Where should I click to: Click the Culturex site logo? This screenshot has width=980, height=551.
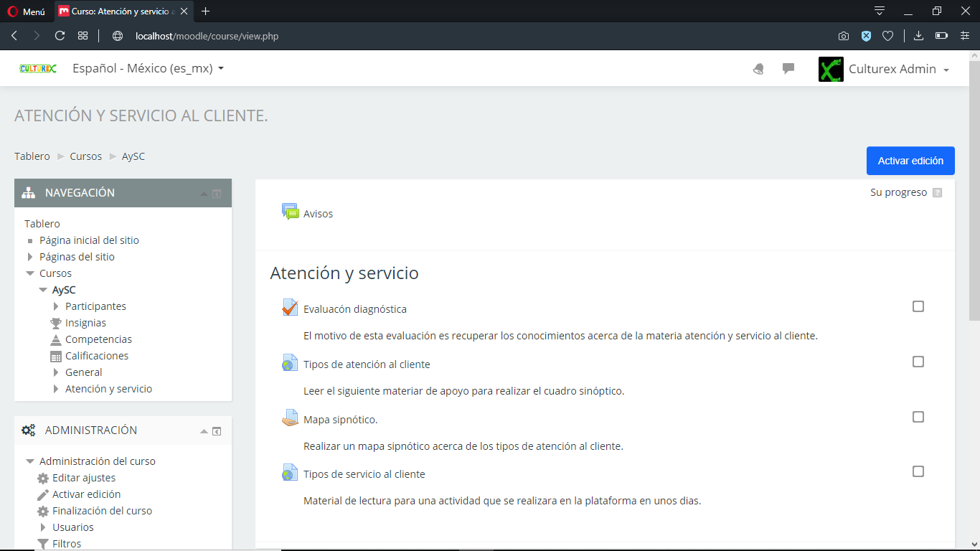click(37, 69)
